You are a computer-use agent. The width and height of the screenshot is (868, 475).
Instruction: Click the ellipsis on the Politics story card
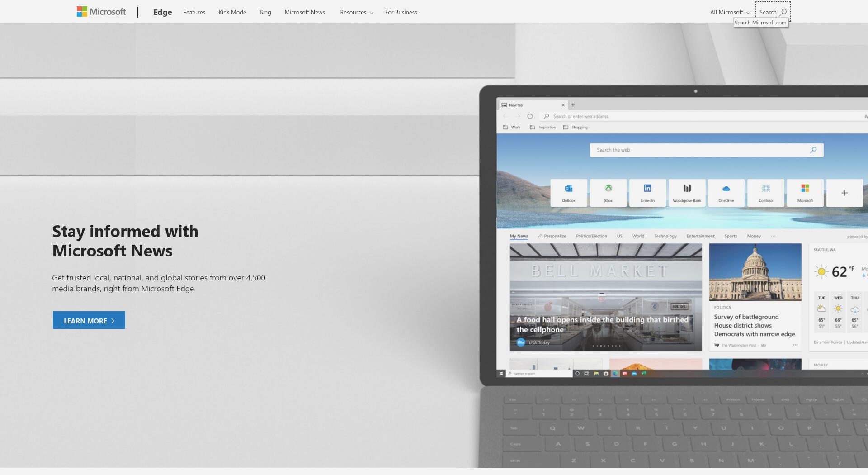795,345
